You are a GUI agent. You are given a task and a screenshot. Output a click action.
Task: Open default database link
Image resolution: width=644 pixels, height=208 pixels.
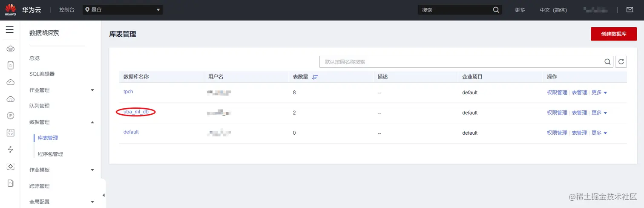pyautogui.click(x=131, y=132)
